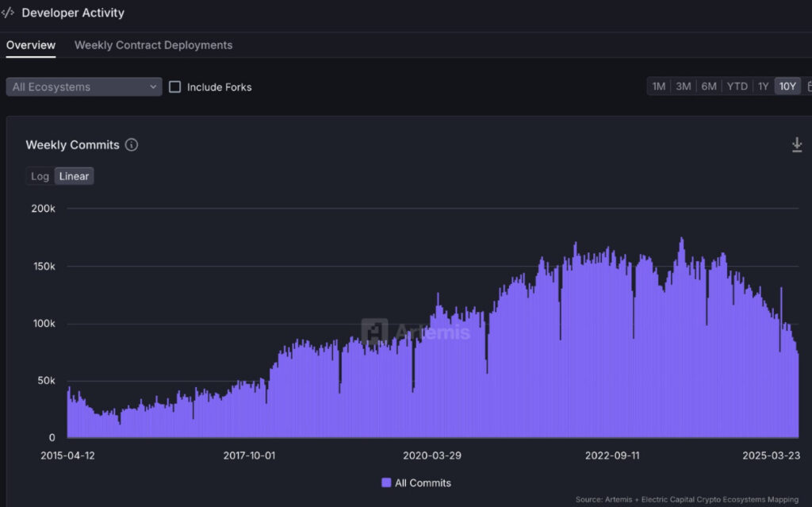Click the 150k y-axis label
Screen dimensions: 812x507
(x=44, y=266)
